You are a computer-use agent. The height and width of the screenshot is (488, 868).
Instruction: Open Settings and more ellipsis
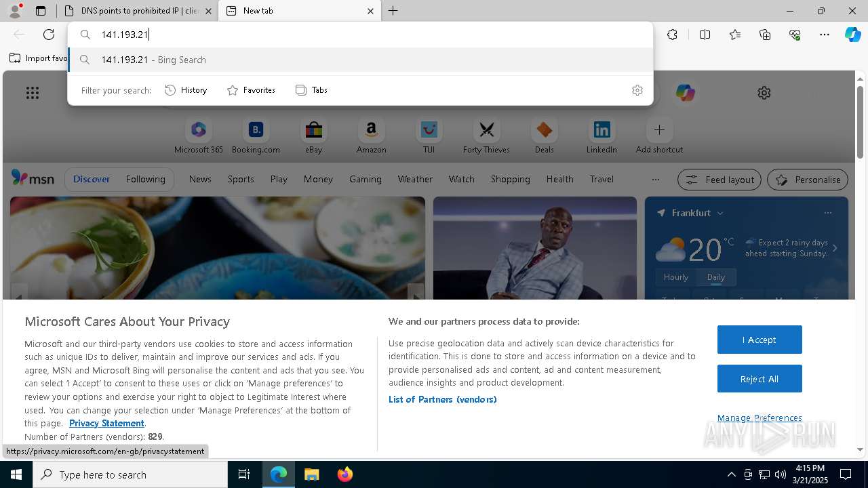(x=825, y=35)
